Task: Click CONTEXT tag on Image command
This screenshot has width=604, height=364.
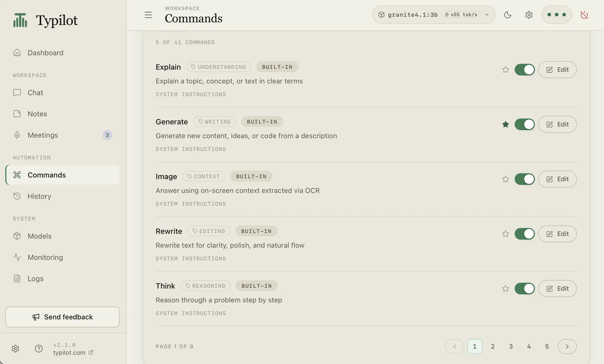Action: click(x=204, y=176)
